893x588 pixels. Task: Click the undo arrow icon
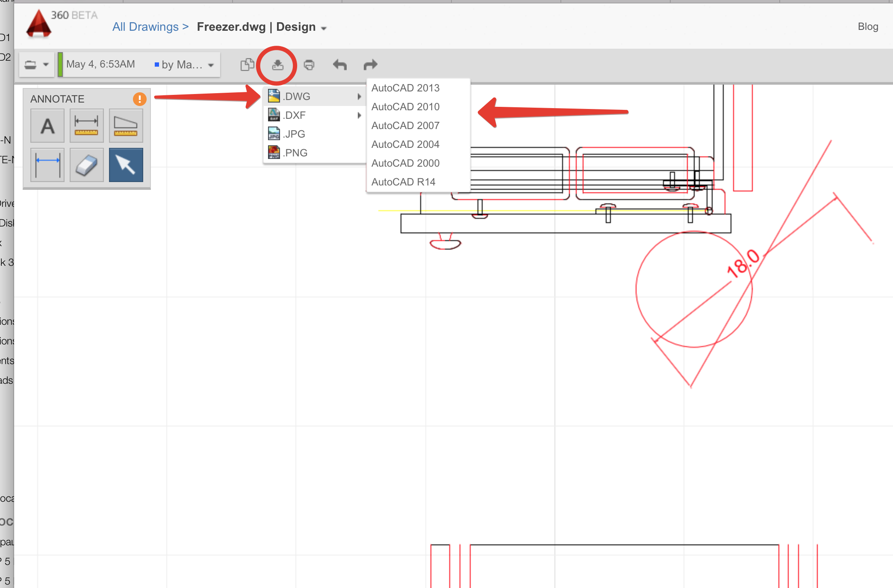tap(340, 65)
